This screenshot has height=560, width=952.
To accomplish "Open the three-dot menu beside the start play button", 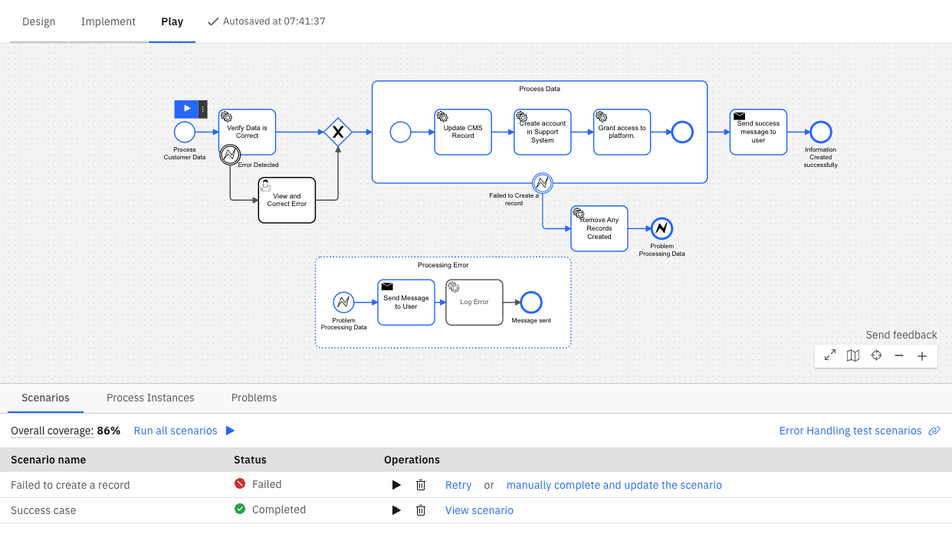I will [x=203, y=109].
